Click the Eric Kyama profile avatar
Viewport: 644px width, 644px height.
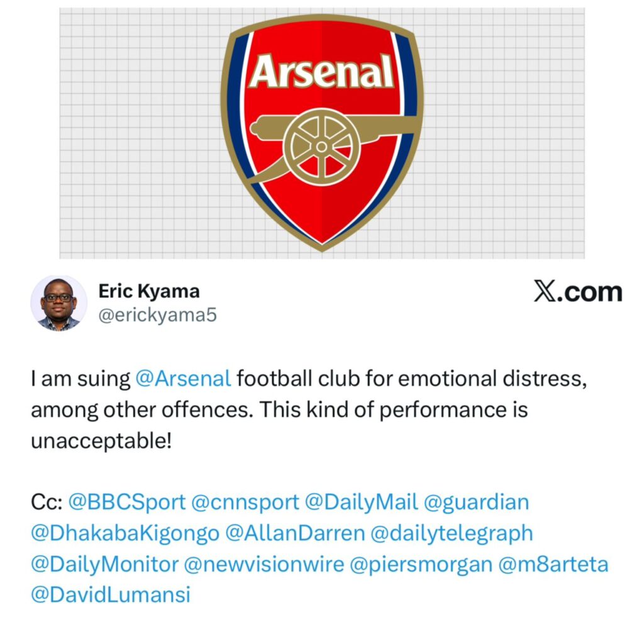(x=58, y=304)
